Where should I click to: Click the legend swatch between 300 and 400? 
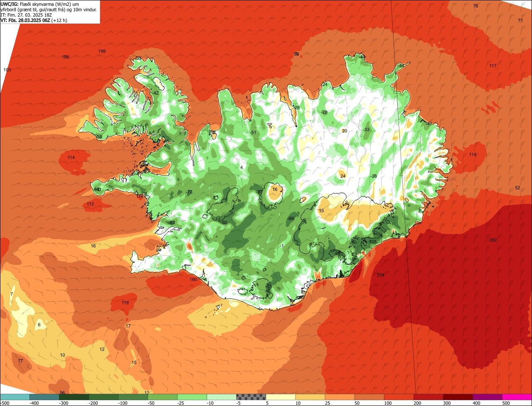coord(458,397)
